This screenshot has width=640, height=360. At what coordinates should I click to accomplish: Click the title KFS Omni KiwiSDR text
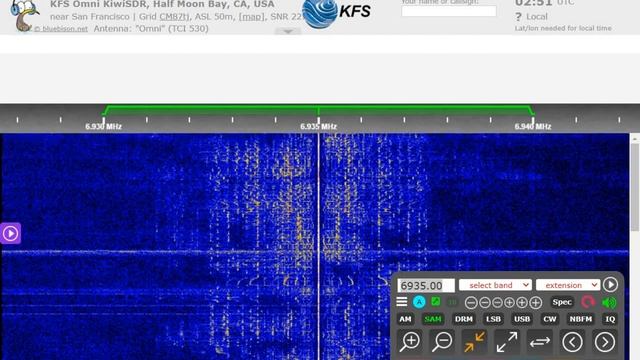tap(162, 4)
